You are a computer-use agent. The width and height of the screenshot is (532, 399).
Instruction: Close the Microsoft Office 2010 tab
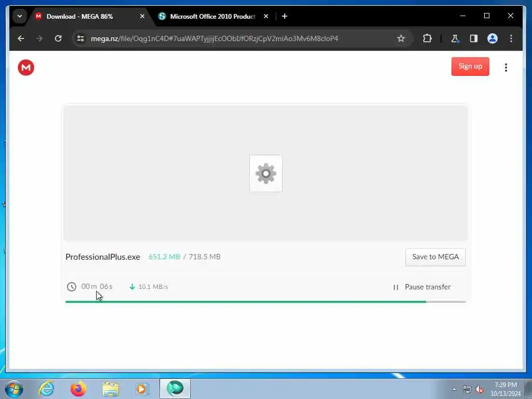(266, 16)
